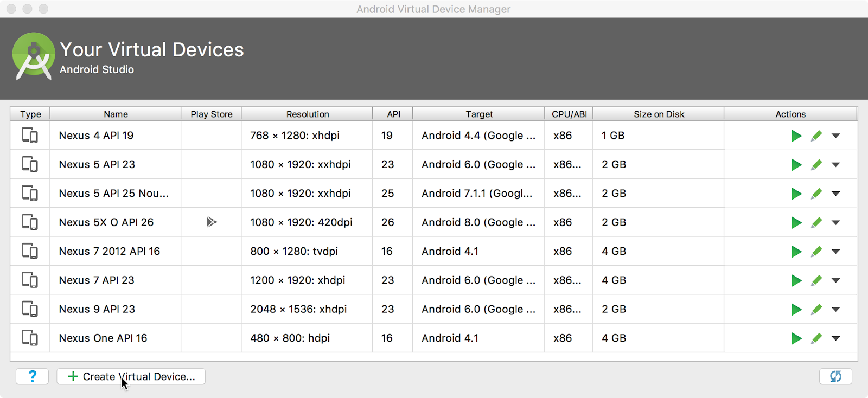Open help with the question mark button
The height and width of the screenshot is (398, 868).
33,376
